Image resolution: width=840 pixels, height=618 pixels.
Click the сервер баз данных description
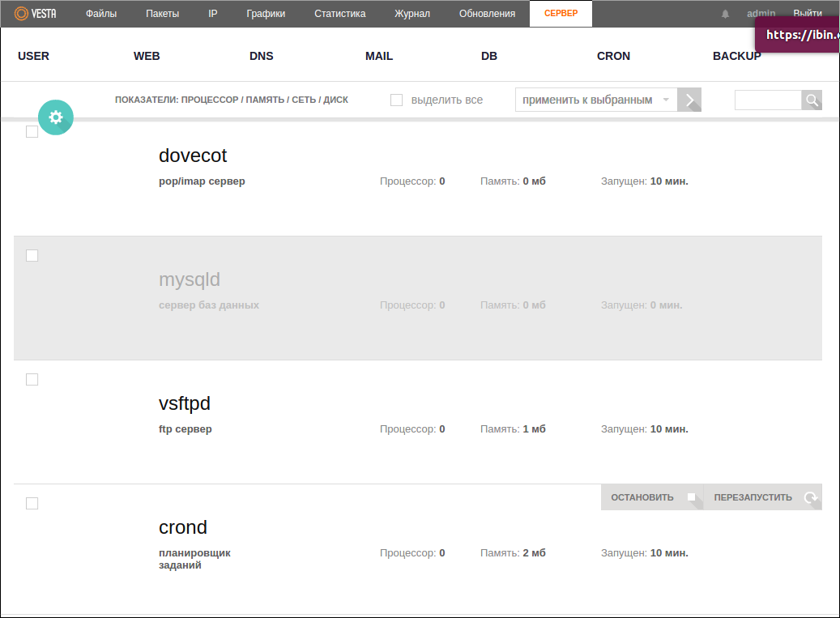pyautogui.click(x=209, y=305)
